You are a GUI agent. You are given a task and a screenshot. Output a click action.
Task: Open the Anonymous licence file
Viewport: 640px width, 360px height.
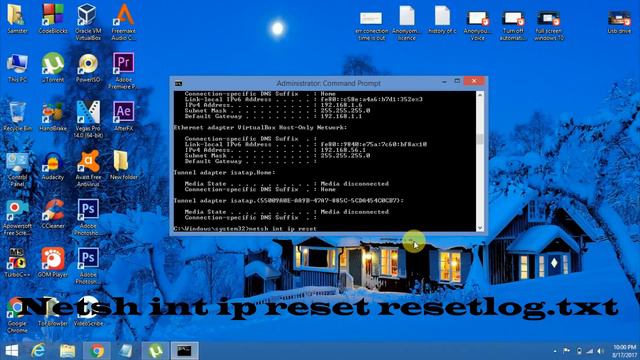tap(407, 23)
